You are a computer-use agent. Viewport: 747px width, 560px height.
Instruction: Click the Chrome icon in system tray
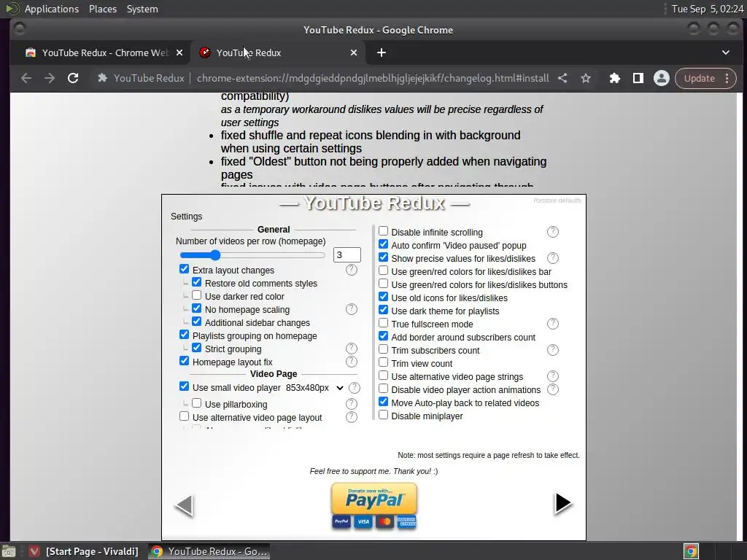click(x=691, y=551)
